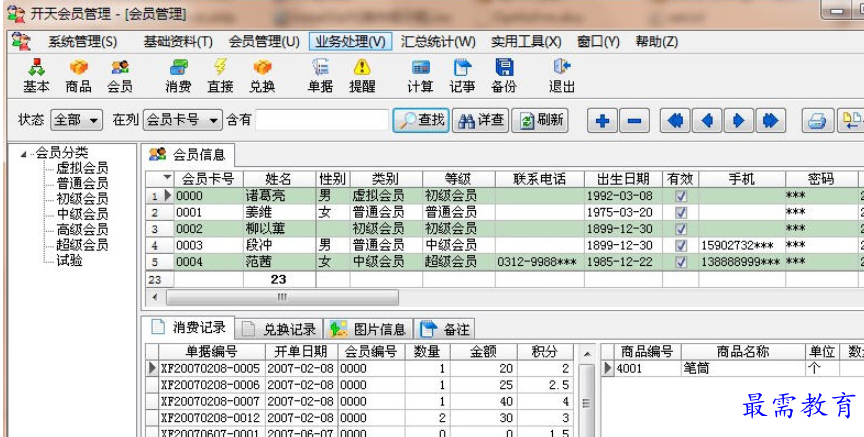Select 高级会员 in category tree
The width and height of the screenshot is (864, 437).
(x=82, y=230)
